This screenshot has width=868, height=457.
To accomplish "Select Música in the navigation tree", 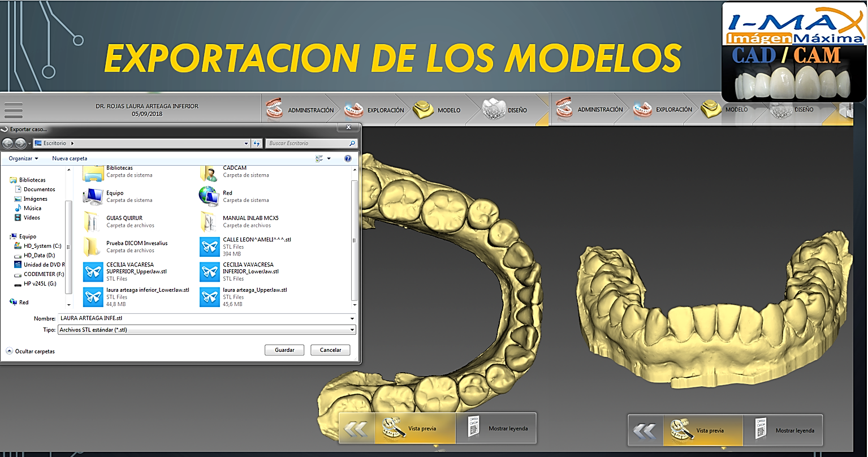I will point(28,208).
